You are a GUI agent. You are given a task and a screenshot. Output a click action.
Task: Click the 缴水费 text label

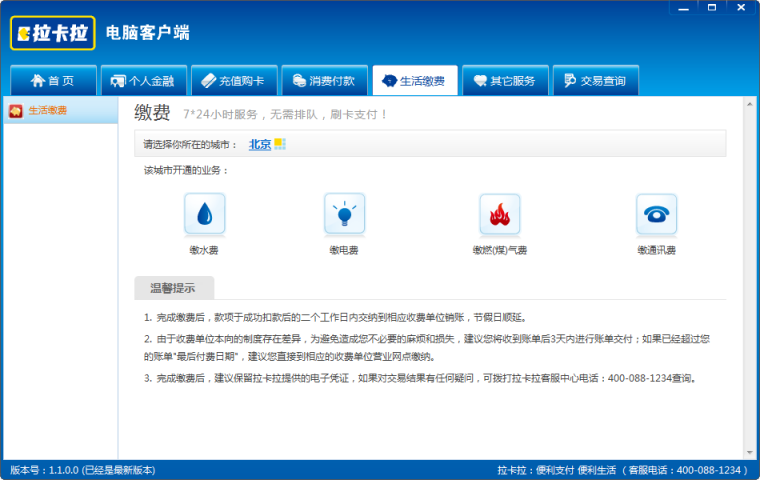click(204, 250)
